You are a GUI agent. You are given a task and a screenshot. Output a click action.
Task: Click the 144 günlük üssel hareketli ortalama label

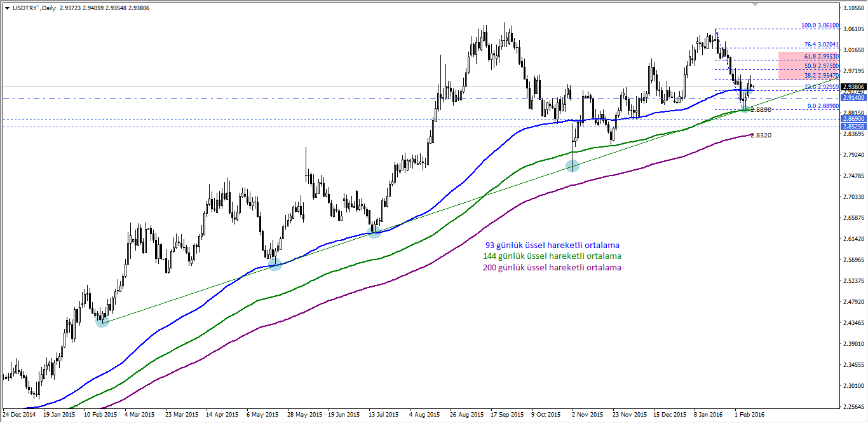[553, 256]
